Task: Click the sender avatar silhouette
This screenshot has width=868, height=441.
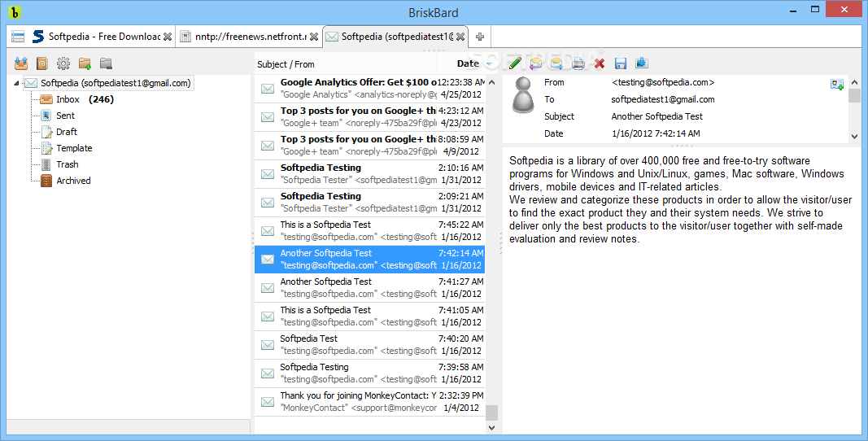Action: click(522, 94)
